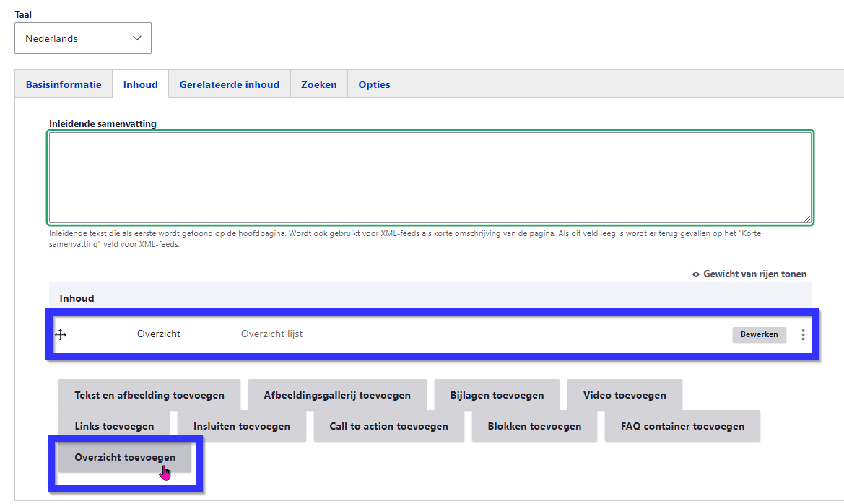Toggle Gewicht van rijen tonen link
844x504 pixels.
pyautogui.click(x=754, y=274)
